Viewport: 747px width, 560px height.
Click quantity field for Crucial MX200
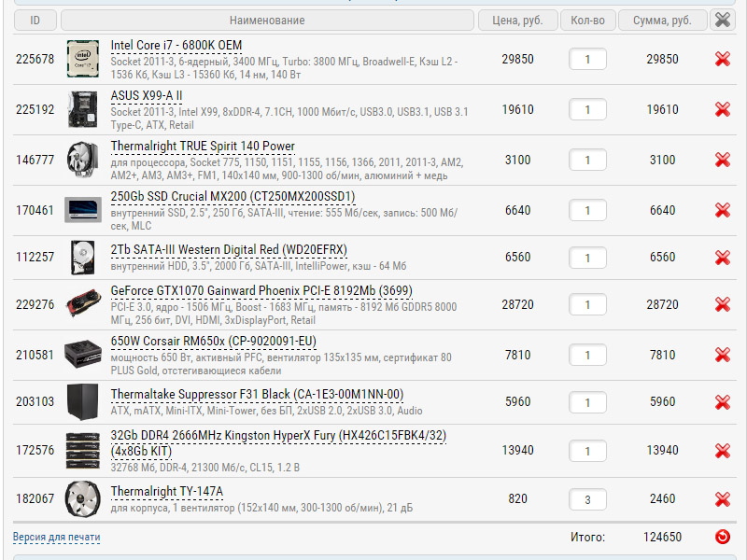pos(587,211)
